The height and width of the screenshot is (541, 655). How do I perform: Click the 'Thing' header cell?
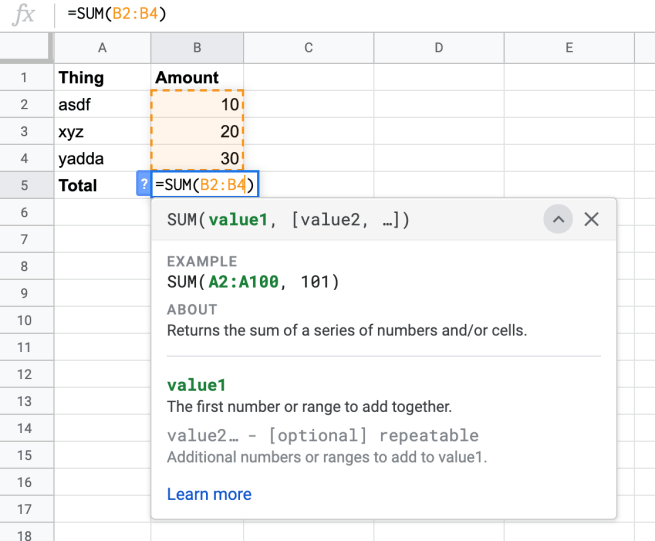[x=102, y=77]
